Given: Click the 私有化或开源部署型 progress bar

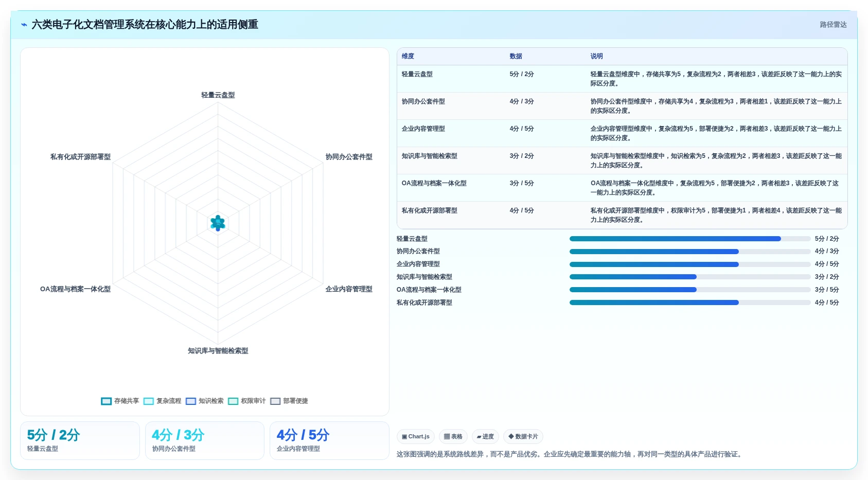Looking at the screenshot, I should click(690, 303).
